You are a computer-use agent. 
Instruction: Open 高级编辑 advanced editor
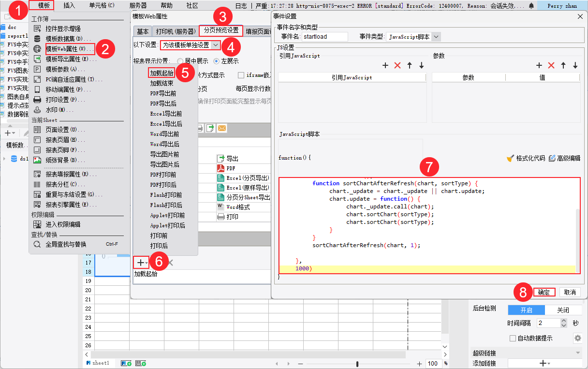click(564, 158)
